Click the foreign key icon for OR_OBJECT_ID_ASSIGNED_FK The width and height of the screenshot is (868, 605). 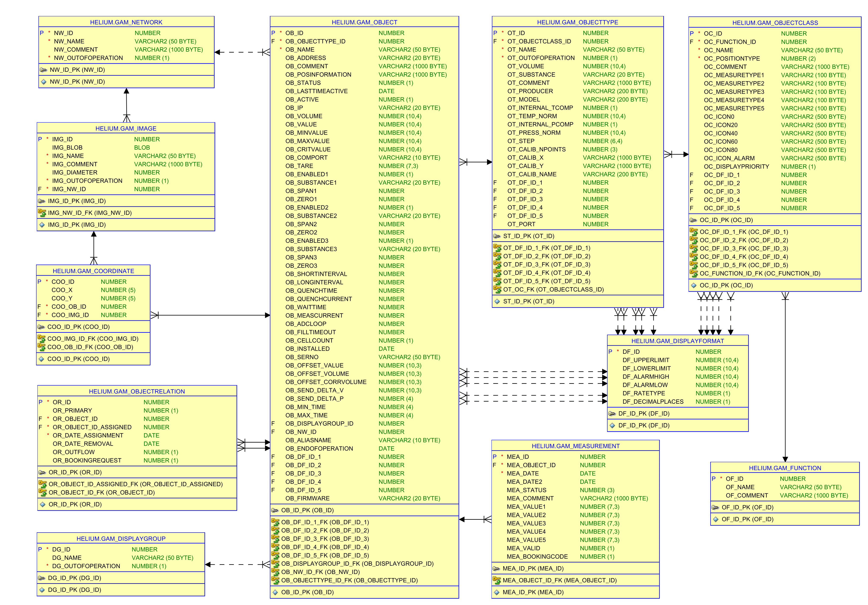pos(42,484)
